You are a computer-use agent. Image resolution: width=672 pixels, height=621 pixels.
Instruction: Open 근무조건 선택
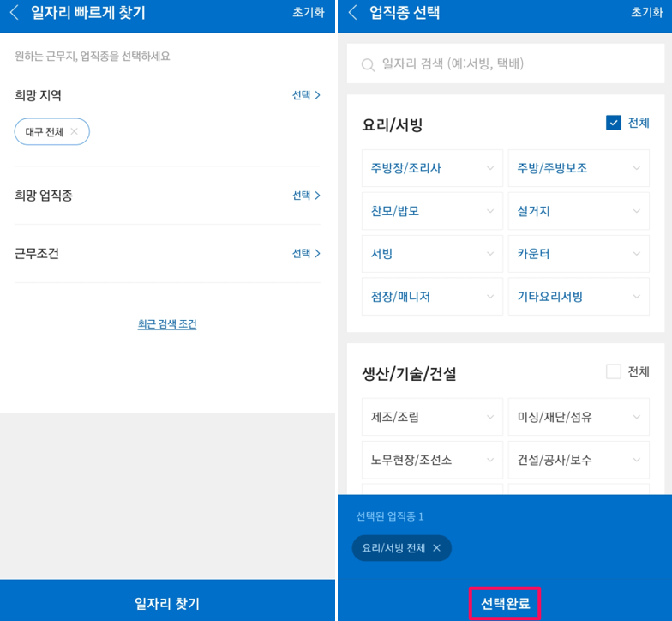(x=306, y=254)
